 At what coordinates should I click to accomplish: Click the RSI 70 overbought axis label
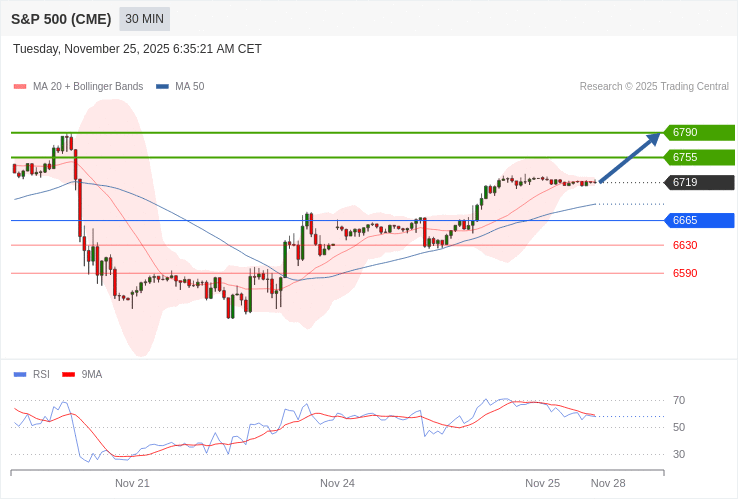point(679,400)
